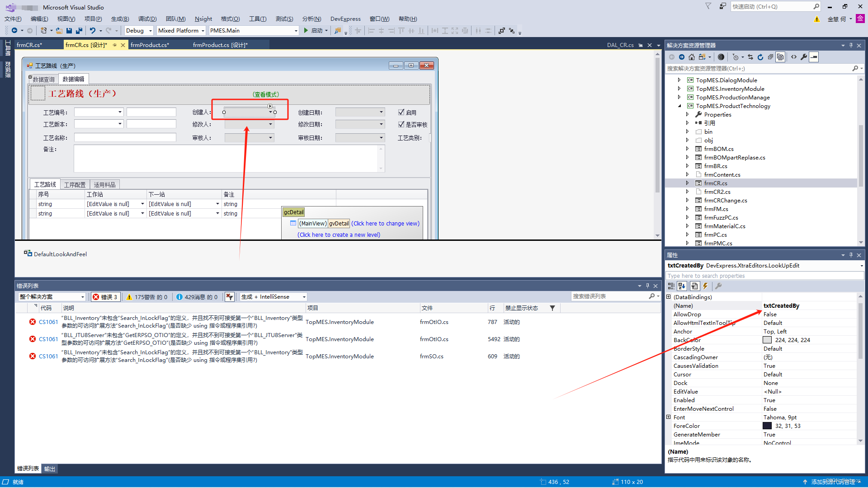This screenshot has height=488, width=868.
Task: Expand the (DataBindings) property group
Action: (x=669, y=297)
